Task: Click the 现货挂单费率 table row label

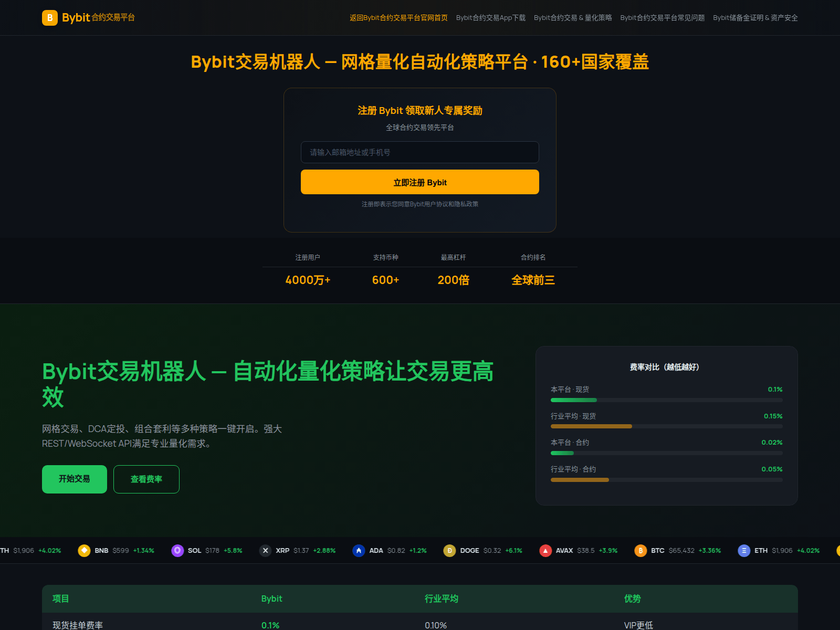Action: point(78,625)
